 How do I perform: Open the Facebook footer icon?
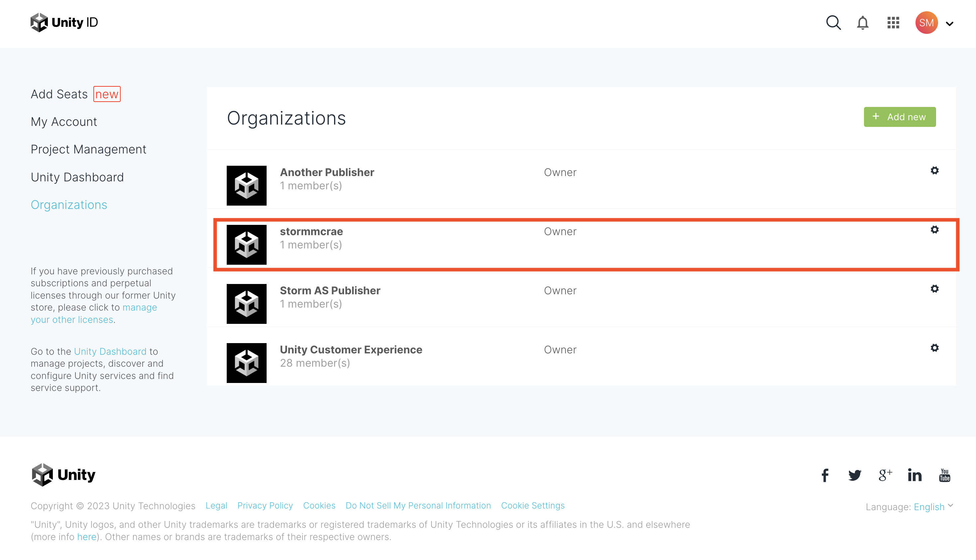tap(824, 476)
